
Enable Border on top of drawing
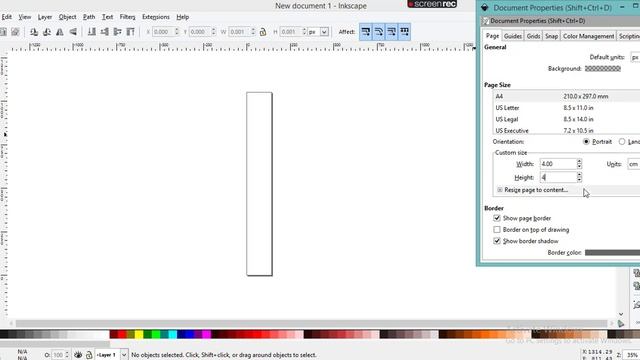[x=497, y=230]
